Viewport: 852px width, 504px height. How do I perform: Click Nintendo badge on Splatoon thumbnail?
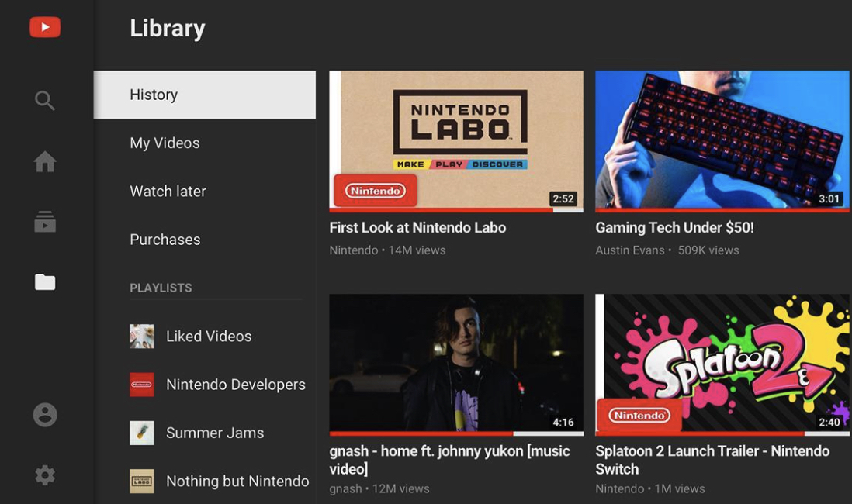click(639, 416)
